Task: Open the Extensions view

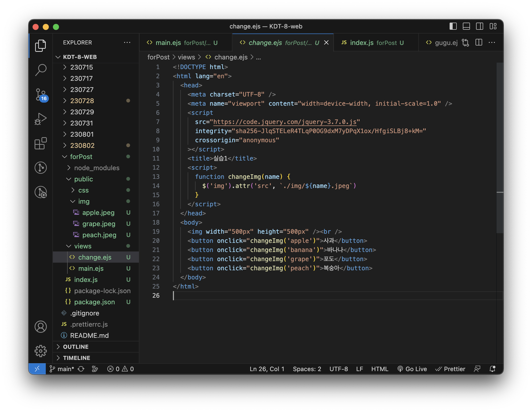Action: tap(40, 143)
